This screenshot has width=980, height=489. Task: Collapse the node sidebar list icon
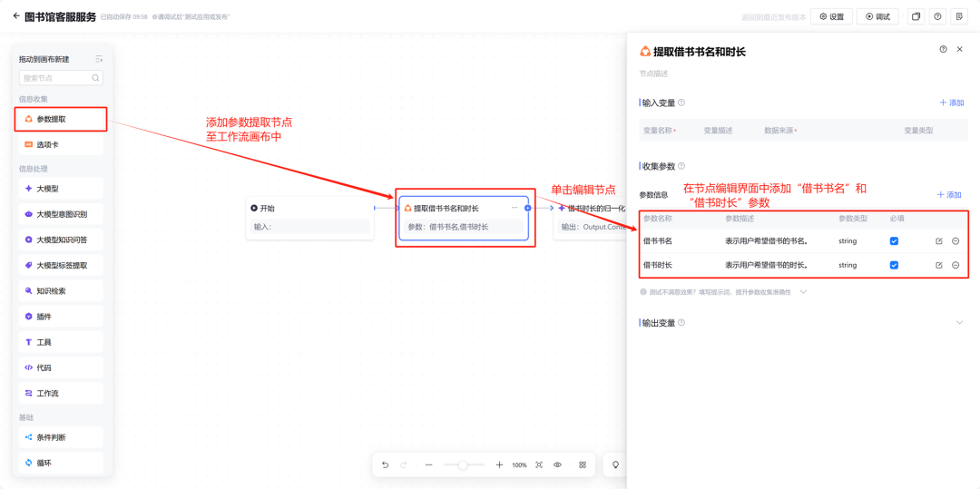tap(99, 59)
